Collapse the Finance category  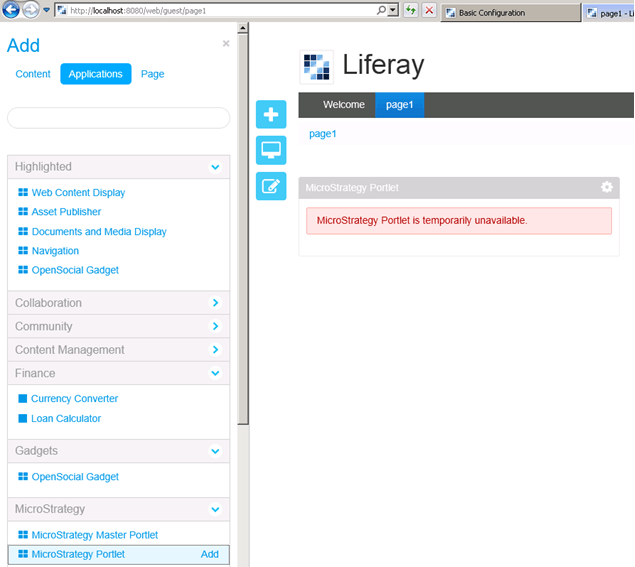click(215, 373)
